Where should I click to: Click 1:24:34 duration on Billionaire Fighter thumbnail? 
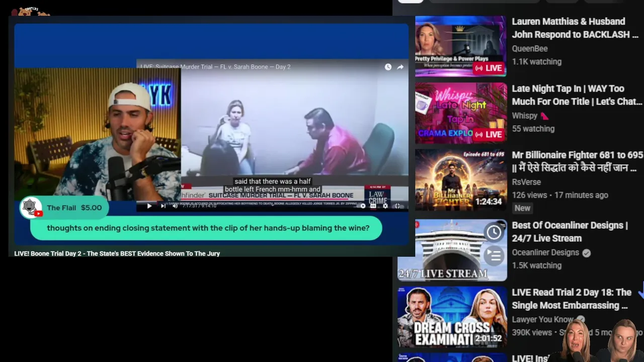pos(488,202)
